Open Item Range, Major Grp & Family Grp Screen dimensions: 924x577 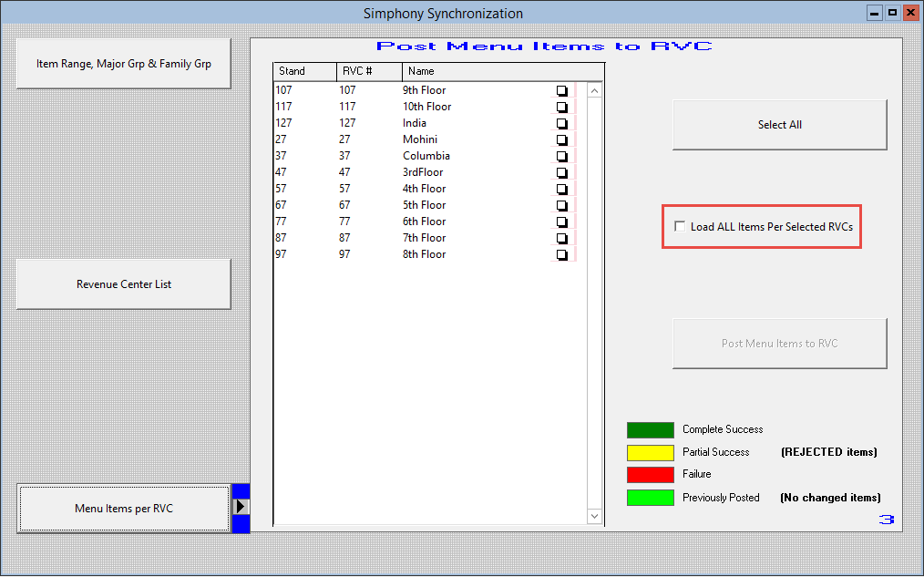pos(124,64)
